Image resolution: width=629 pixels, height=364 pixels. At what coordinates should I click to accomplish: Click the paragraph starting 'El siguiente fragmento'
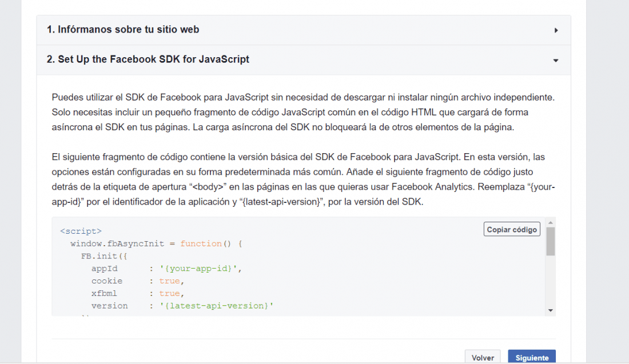point(303,179)
